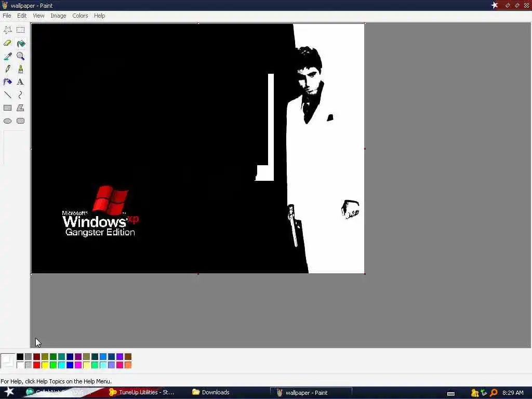Pick the yellow color swatch
The width and height of the screenshot is (532, 399).
tap(45, 365)
